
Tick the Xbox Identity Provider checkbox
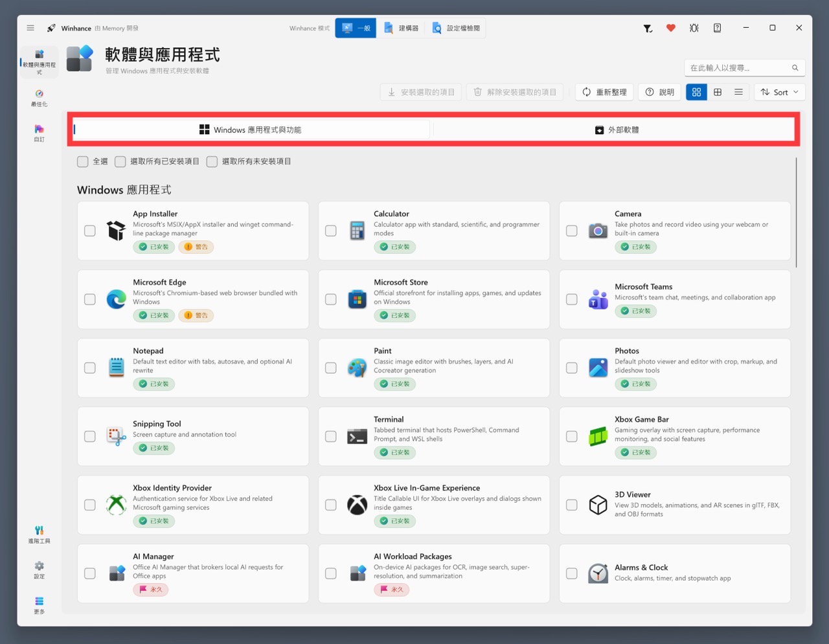point(90,505)
